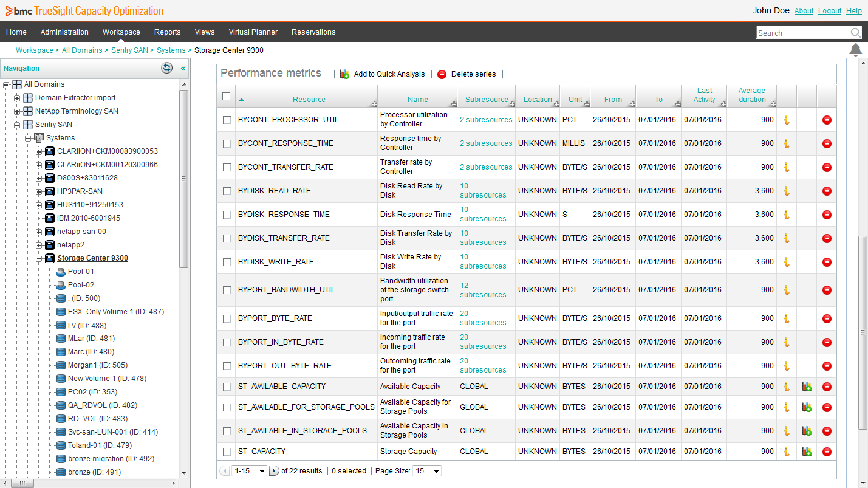Open 12 subresources for BYPORT_BANDWIDTH_UTIL

point(483,290)
